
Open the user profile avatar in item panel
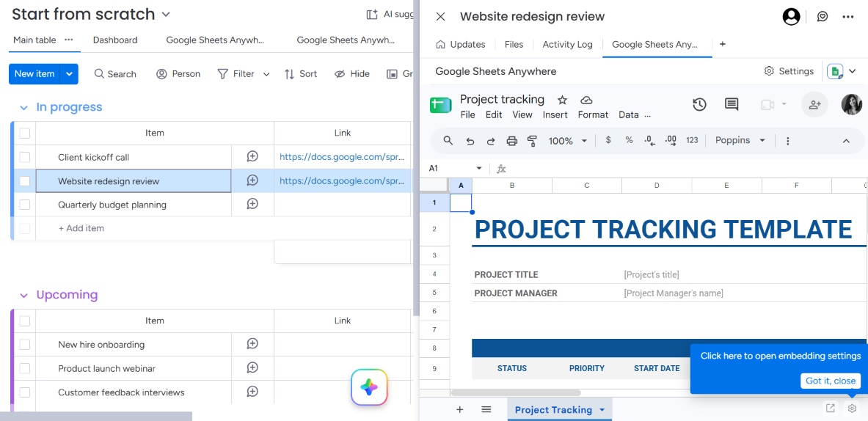pos(791,17)
